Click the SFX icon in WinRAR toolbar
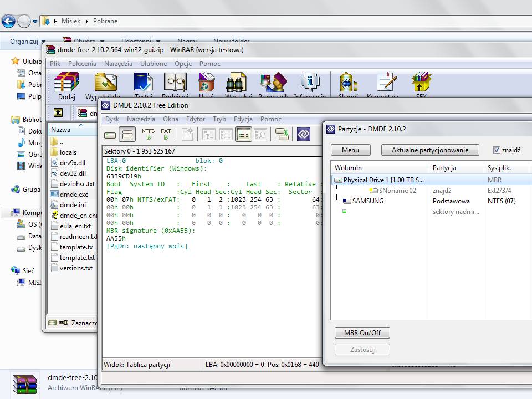 tap(421, 82)
